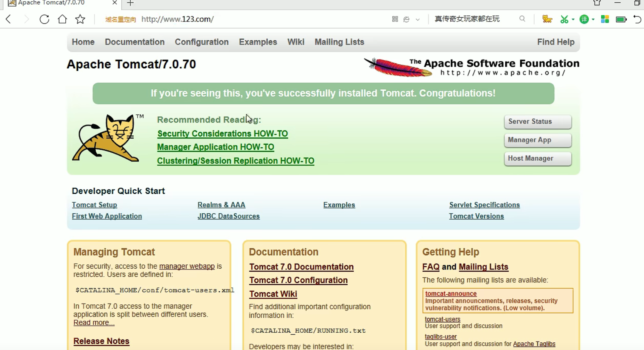
Task: Visit the Realms & AAA link
Action: [221, 205]
